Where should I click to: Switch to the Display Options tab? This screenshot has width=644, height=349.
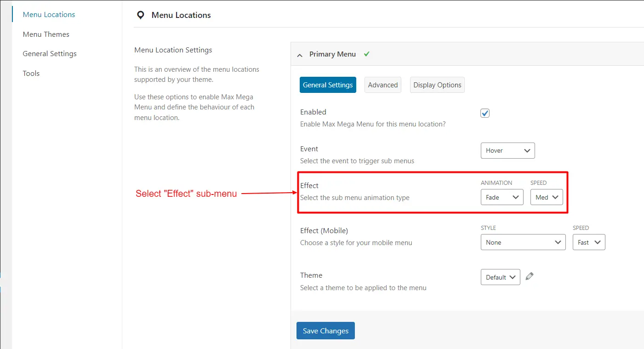pos(437,85)
